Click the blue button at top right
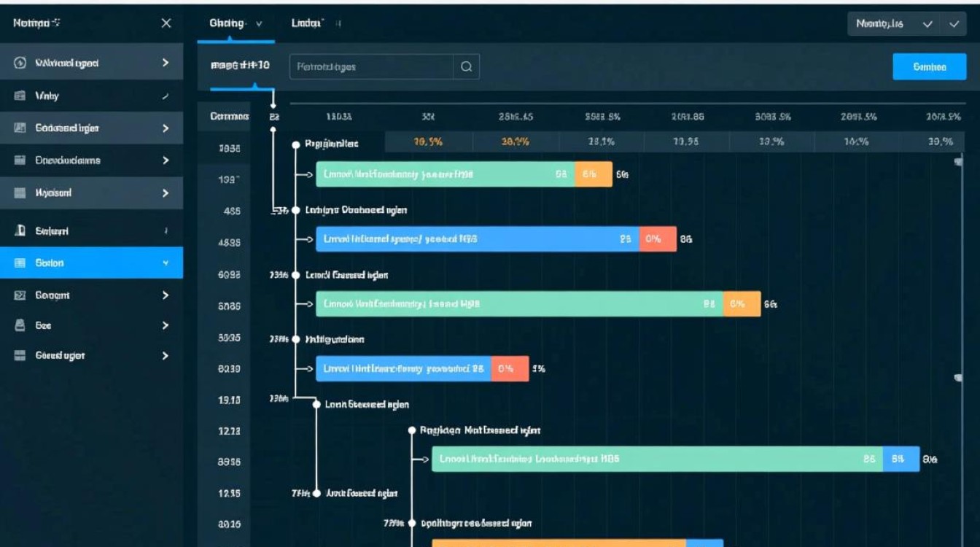This screenshot has width=980, height=547. click(x=929, y=66)
